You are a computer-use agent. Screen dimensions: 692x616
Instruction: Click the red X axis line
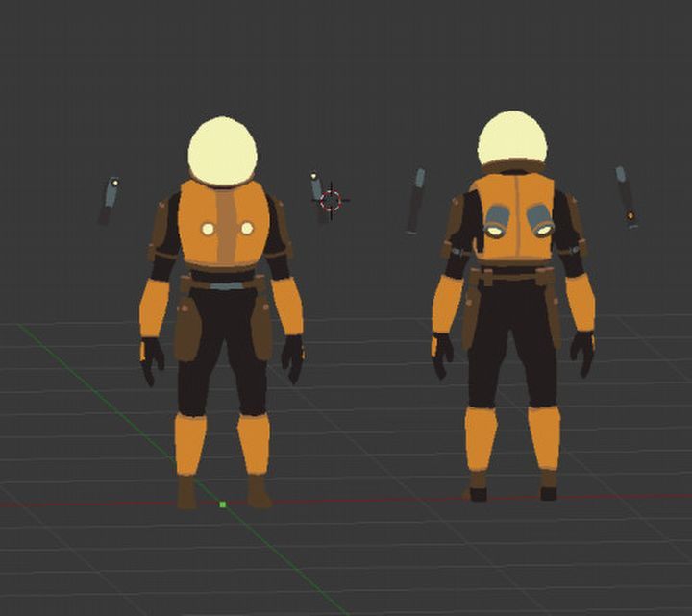coord(384,500)
